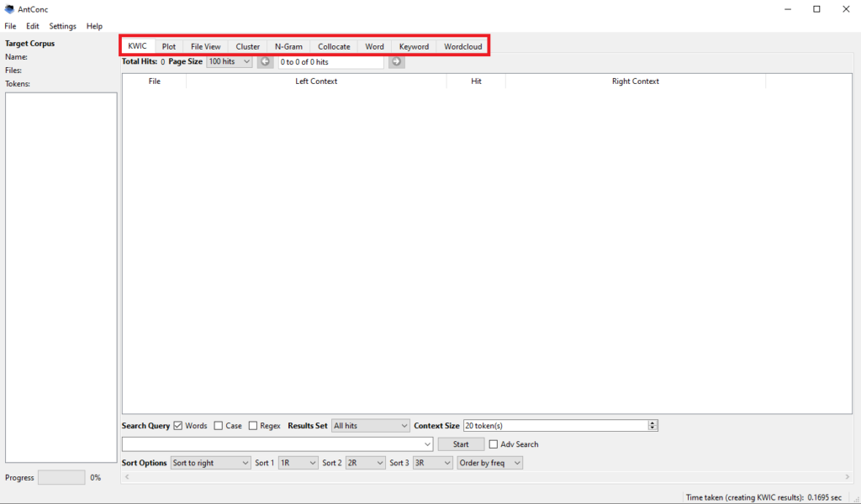Image resolution: width=861 pixels, height=504 pixels.
Task: Open the Results Set dropdown
Action: 371,426
